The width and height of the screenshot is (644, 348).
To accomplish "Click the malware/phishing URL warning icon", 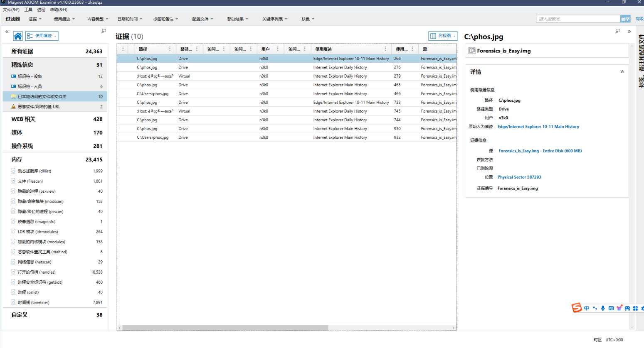I will 13,107.
